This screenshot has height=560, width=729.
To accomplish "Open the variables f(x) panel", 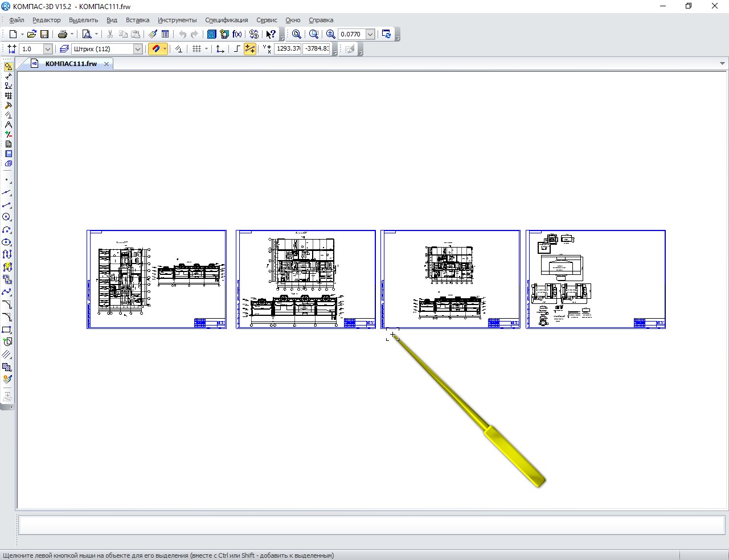I will pyautogui.click(x=237, y=34).
